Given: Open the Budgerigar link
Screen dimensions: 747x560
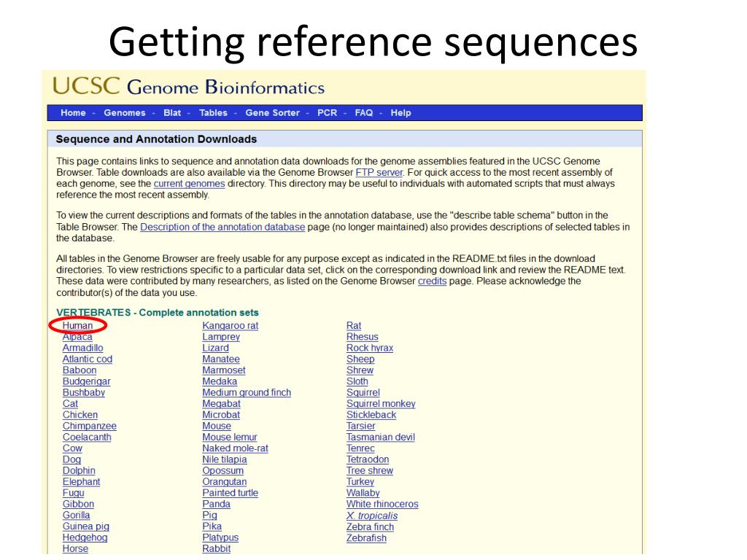Looking at the screenshot, I should pos(87,381).
